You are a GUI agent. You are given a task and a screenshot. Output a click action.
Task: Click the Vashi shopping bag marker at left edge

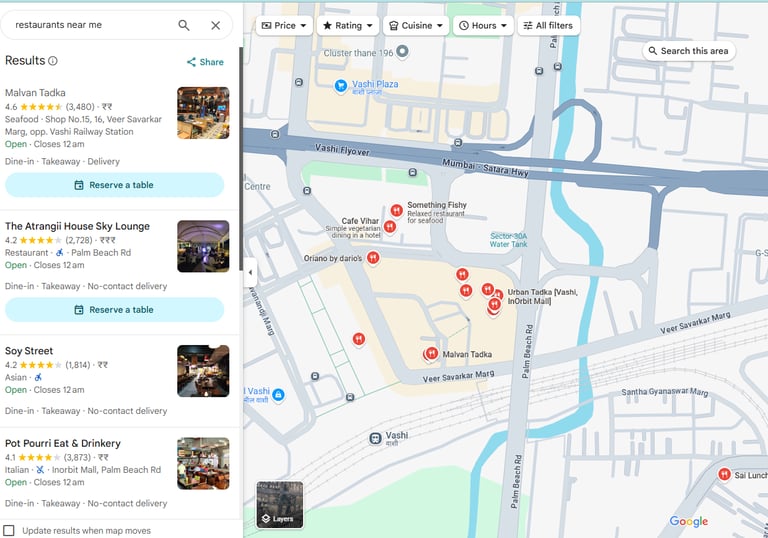(x=278, y=394)
